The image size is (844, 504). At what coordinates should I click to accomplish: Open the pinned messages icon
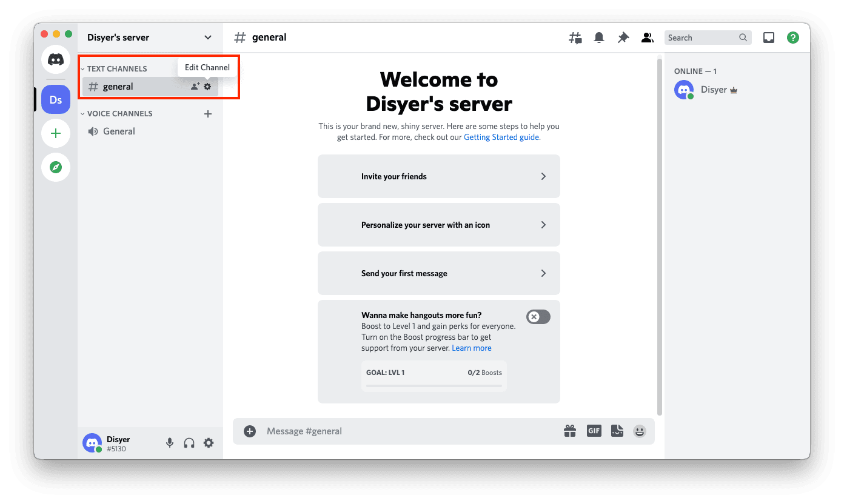pos(623,37)
